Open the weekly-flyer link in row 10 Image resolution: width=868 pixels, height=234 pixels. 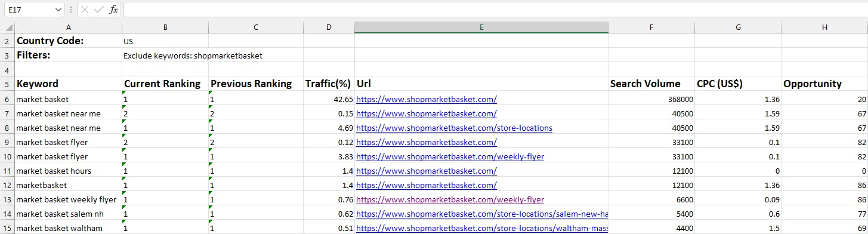450,156
